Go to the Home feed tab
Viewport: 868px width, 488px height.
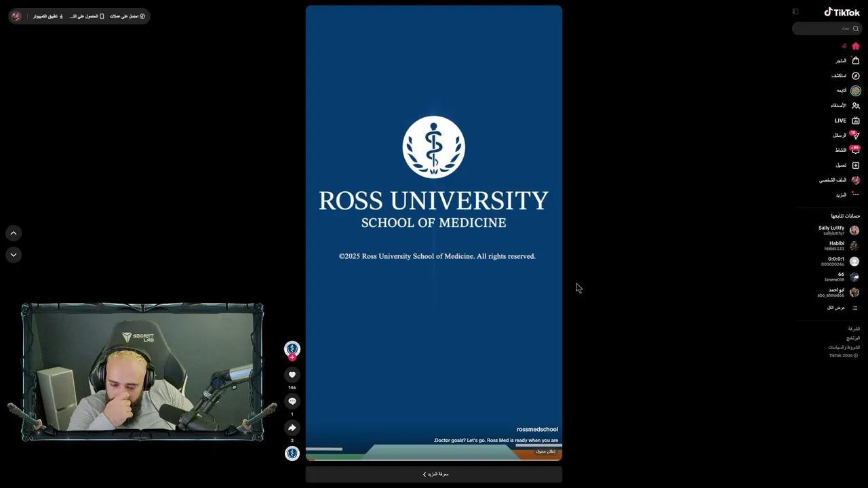tap(850, 46)
